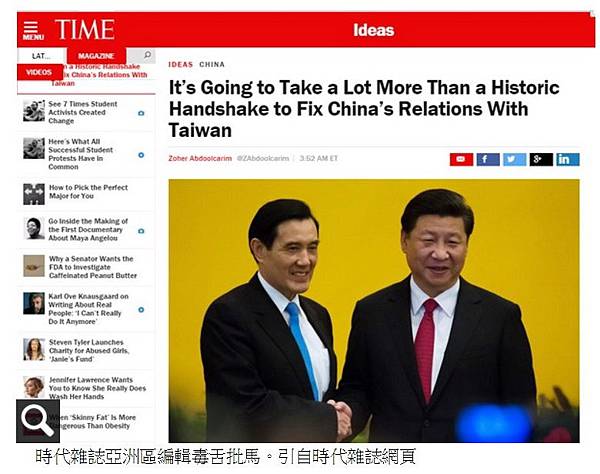Image resolution: width=600 pixels, height=474 pixels.
Task: Open the caffeinated peanut butter story
Action: (93, 267)
